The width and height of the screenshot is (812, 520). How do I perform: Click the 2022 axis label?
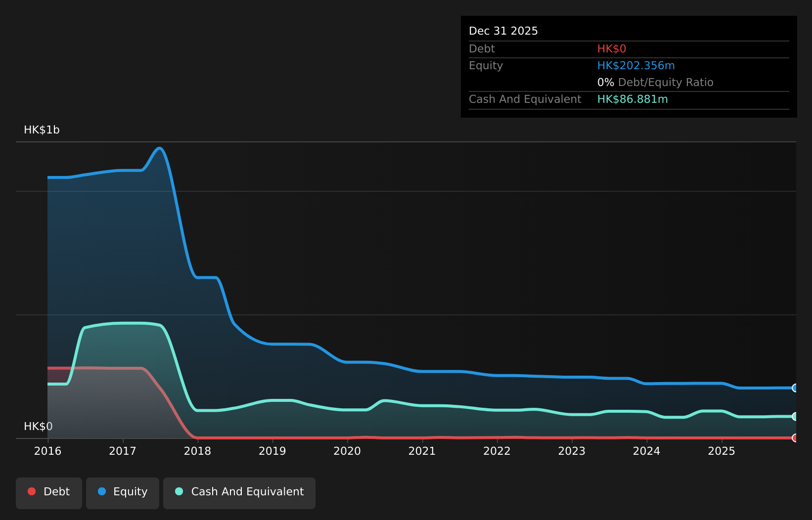pos(497,451)
